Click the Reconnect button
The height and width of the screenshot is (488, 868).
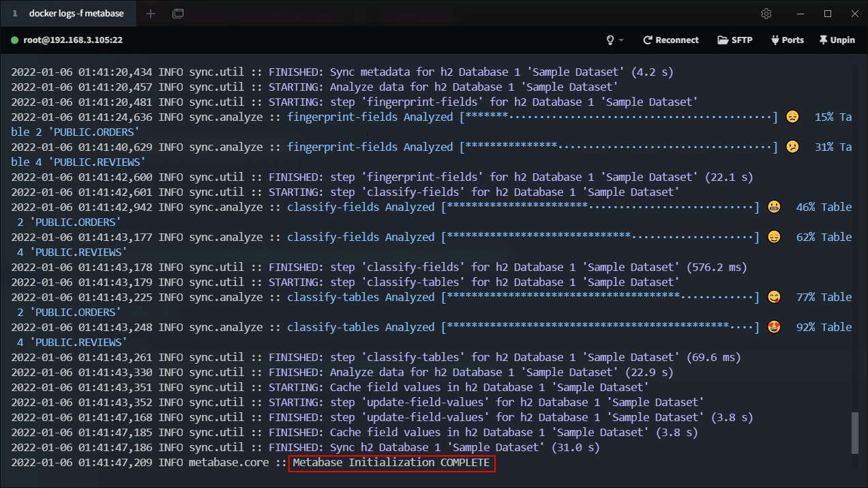(671, 40)
